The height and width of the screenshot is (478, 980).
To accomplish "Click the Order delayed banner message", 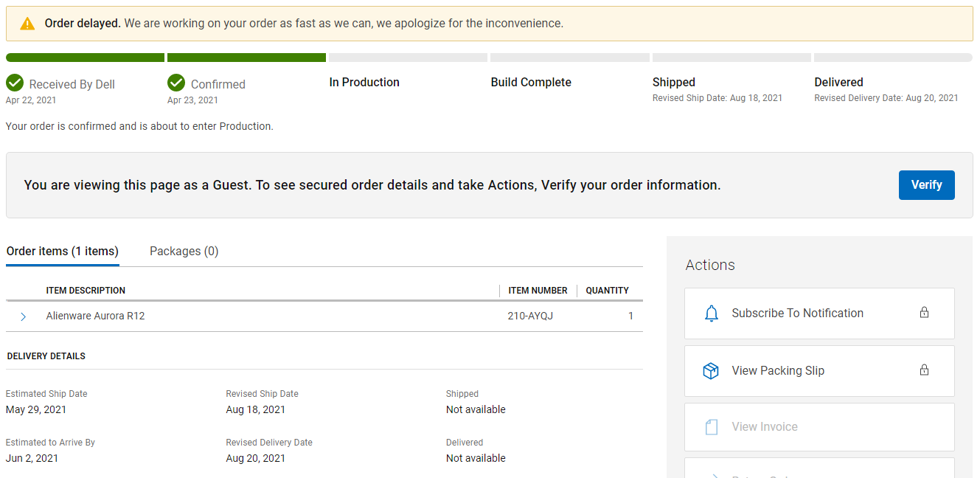I will [304, 24].
